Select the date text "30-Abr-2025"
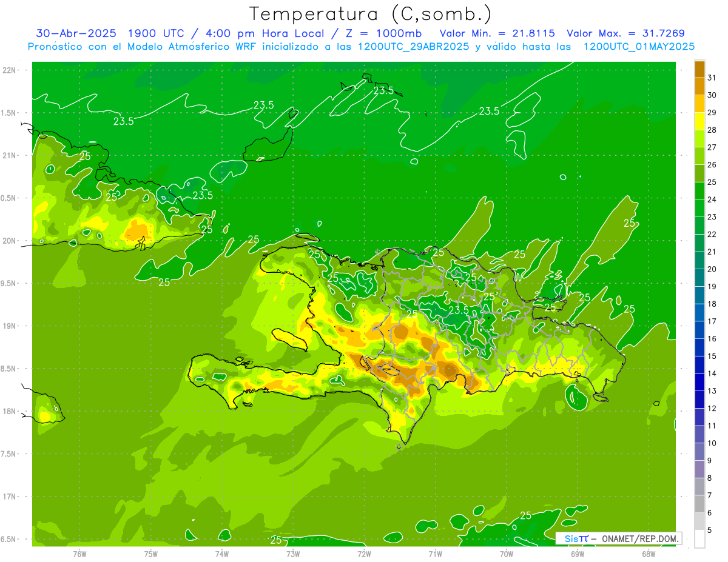Image resolution: width=728 pixels, height=562 pixels. [x=76, y=33]
